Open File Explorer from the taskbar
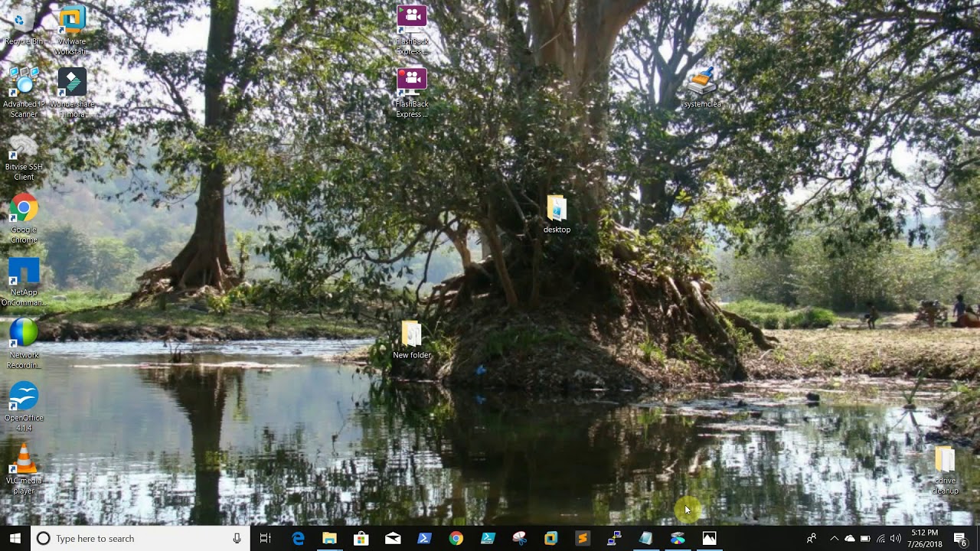This screenshot has height=551, width=980. (329, 539)
